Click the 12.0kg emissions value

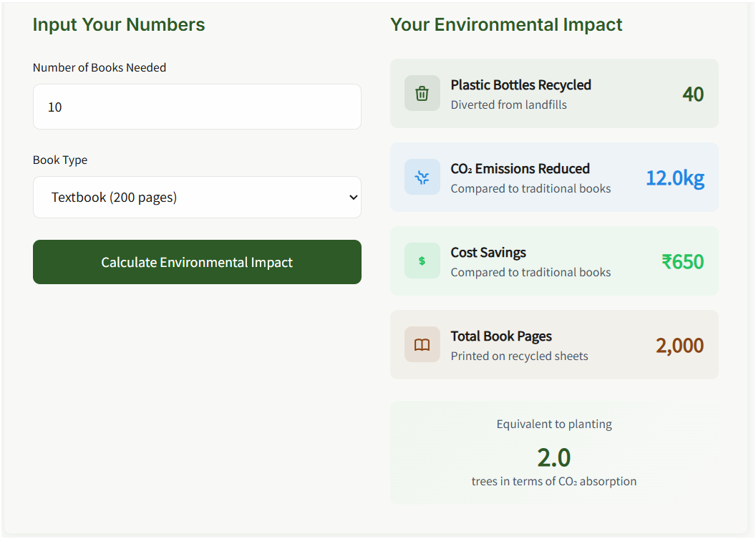point(674,178)
